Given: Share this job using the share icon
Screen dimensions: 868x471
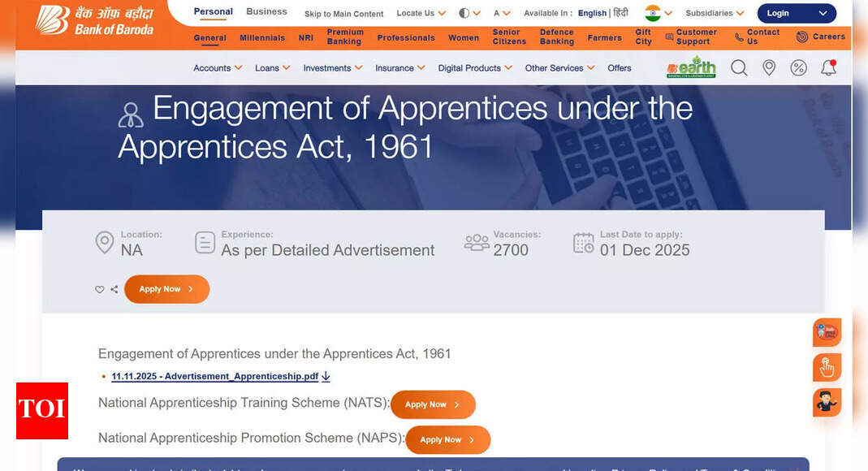Looking at the screenshot, I should (114, 289).
